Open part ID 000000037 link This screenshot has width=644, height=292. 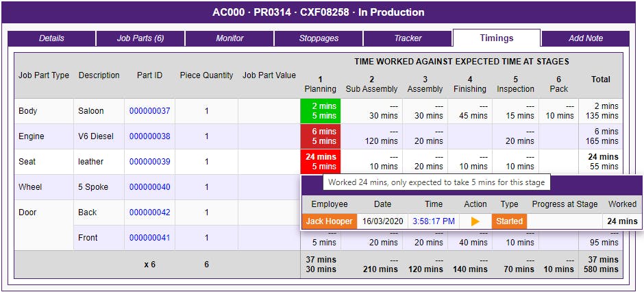[x=149, y=111]
